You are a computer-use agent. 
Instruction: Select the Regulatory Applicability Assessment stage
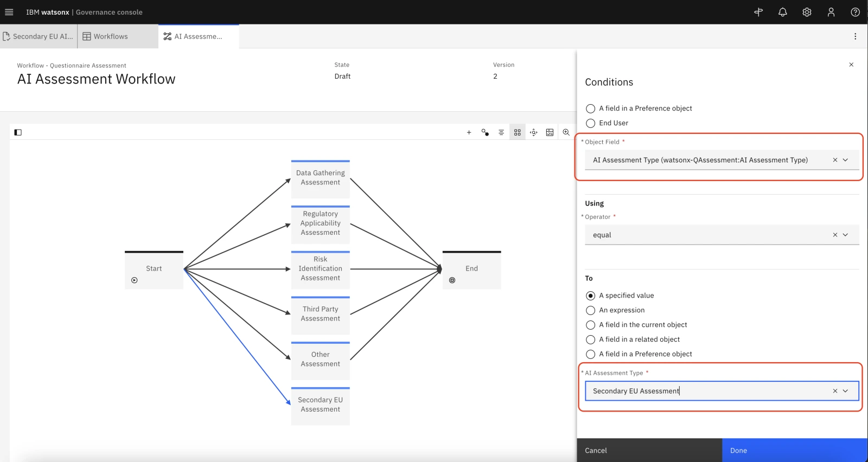click(x=321, y=224)
